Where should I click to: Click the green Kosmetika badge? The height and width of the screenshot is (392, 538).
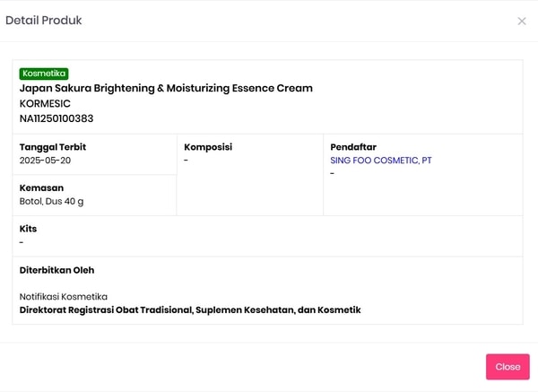(44, 74)
